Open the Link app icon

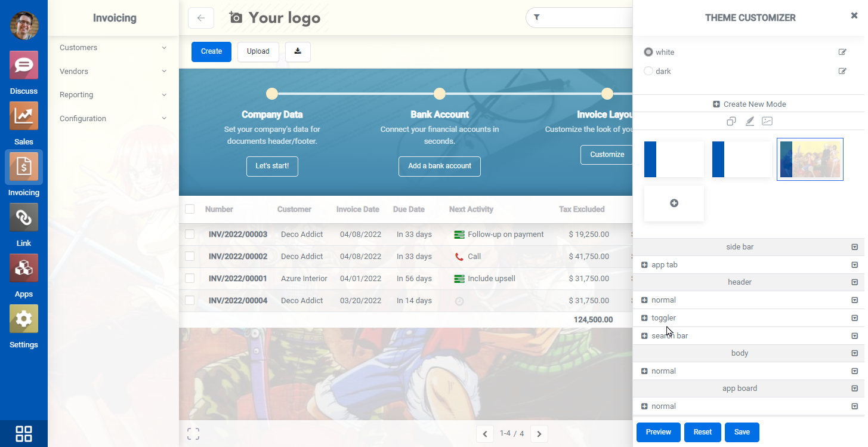tap(24, 217)
